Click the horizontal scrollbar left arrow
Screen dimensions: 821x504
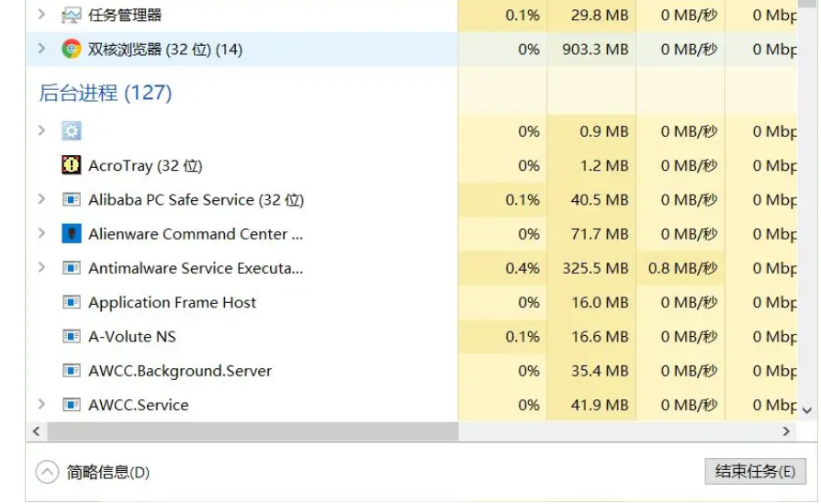[x=37, y=431]
